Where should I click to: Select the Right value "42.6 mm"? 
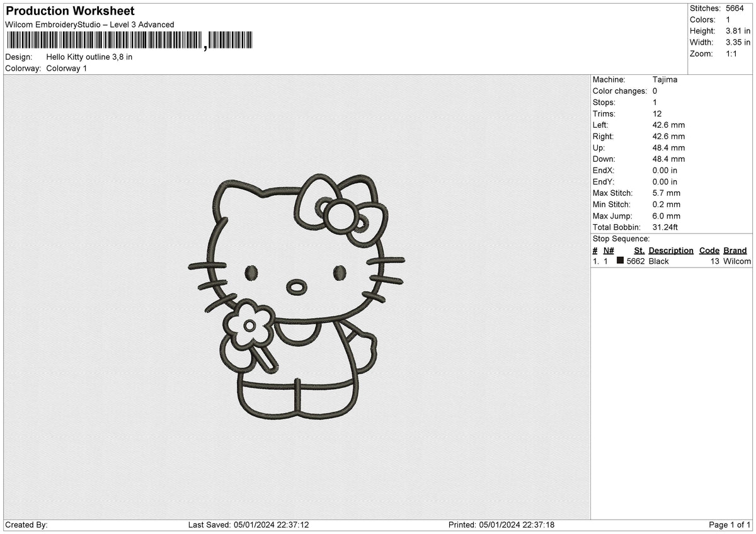click(668, 136)
